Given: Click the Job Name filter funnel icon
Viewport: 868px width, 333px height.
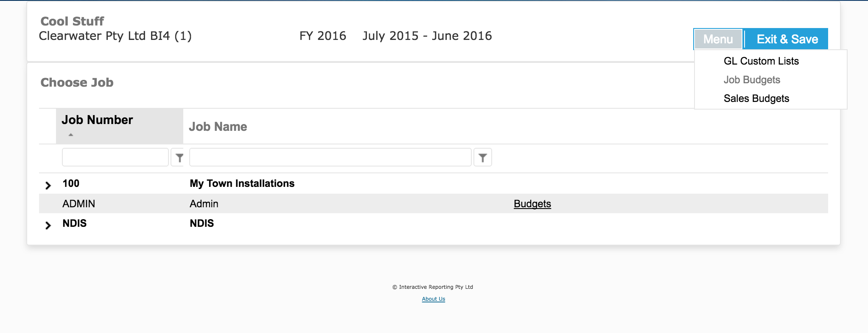Looking at the screenshot, I should [x=482, y=158].
